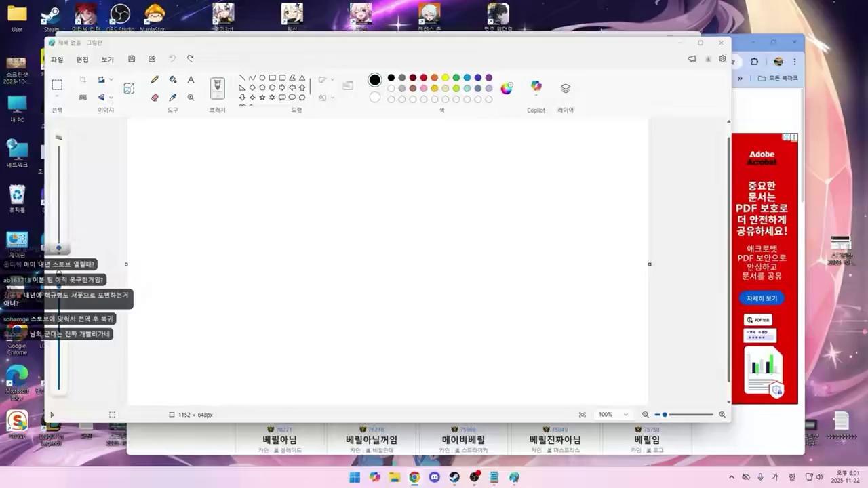
Task: Pick the Eraser tool
Action: tap(155, 98)
